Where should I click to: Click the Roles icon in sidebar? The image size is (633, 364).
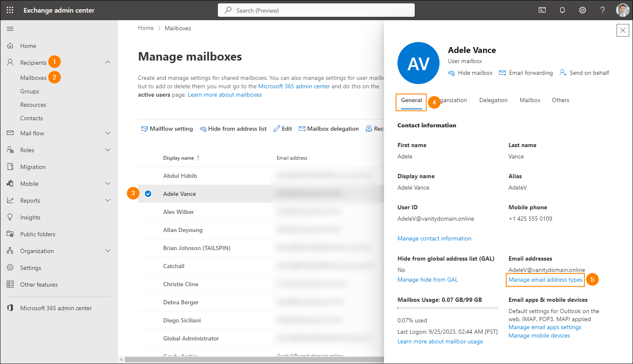click(x=10, y=150)
